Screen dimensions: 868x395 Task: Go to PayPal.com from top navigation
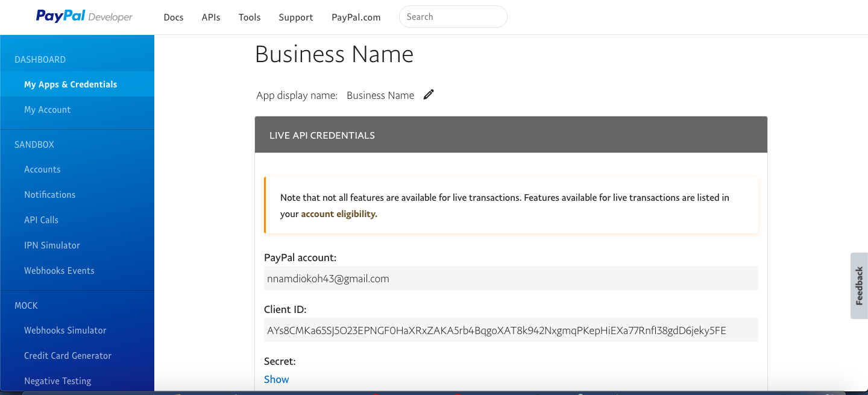(x=356, y=17)
